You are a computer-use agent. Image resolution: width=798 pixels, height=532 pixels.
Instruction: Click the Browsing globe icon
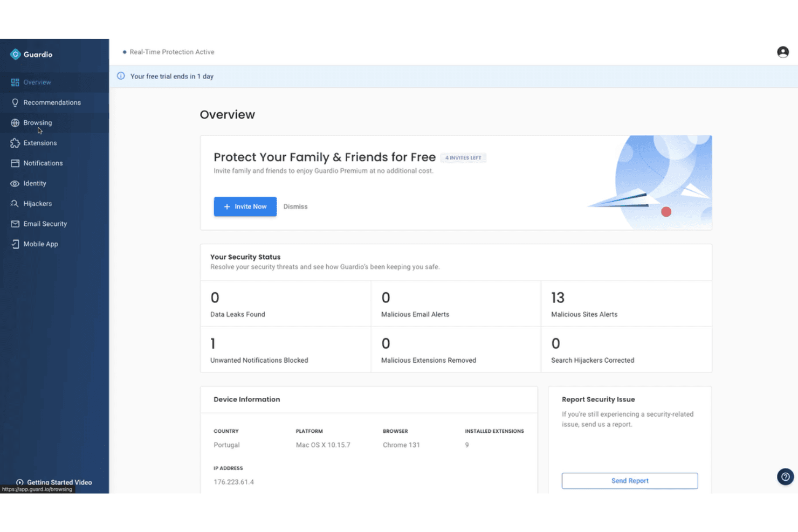15,123
